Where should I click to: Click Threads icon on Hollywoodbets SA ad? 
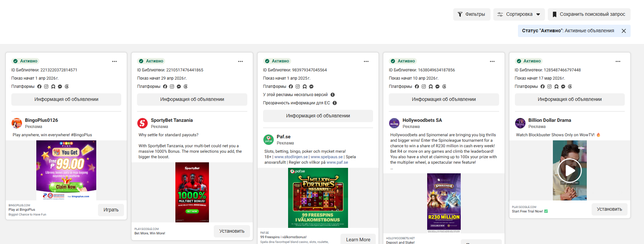click(x=444, y=86)
